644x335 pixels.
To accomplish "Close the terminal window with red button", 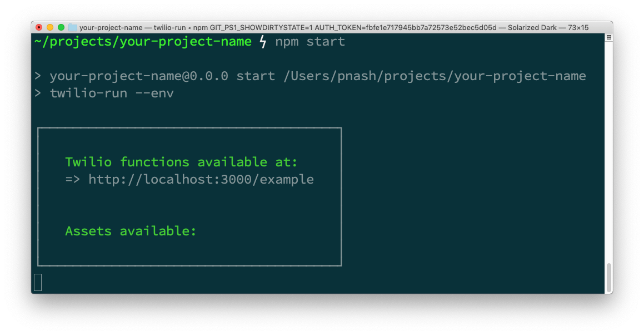I will click(x=39, y=28).
